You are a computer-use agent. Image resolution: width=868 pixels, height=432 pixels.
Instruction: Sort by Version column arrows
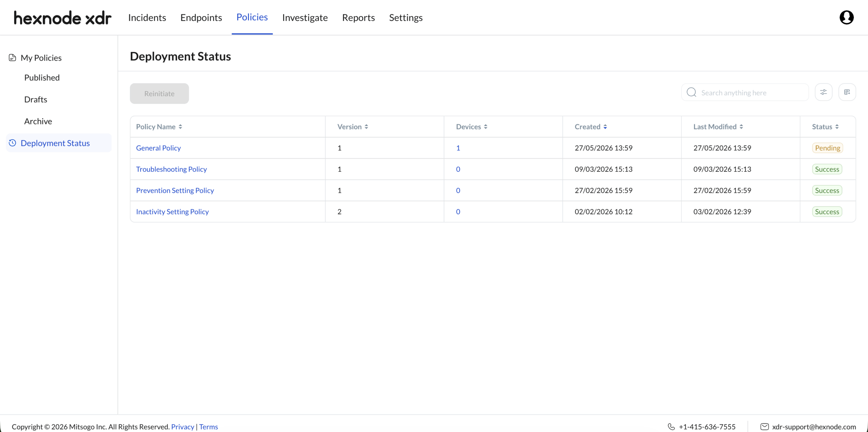click(x=366, y=127)
